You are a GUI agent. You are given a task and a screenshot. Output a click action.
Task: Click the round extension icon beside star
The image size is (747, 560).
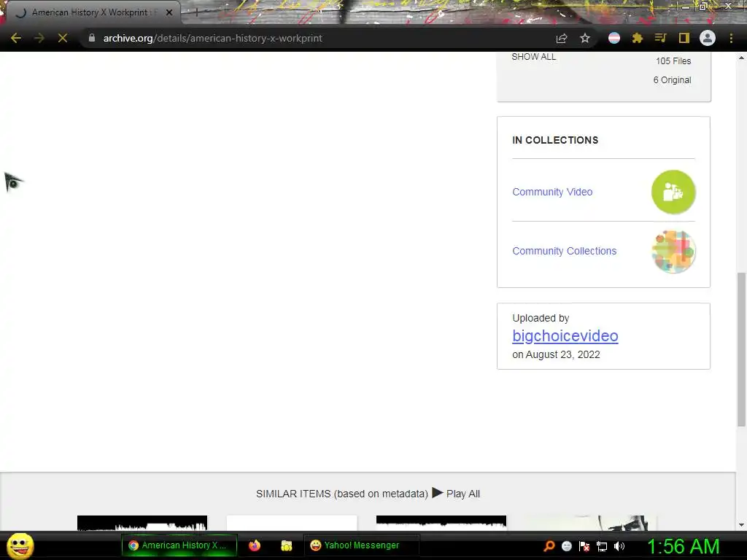614,38
